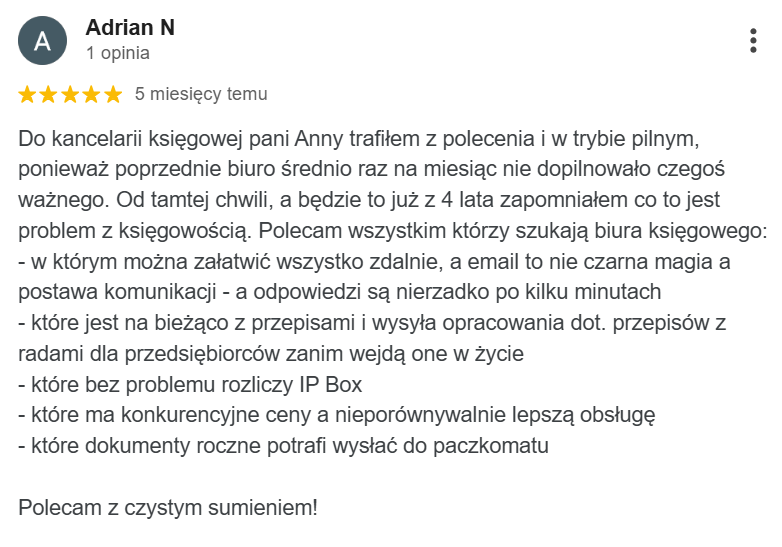The height and width of the screenshot is (547, 782).
Task: Open the three-dot options menu for this review
Action: pos(753,40)
